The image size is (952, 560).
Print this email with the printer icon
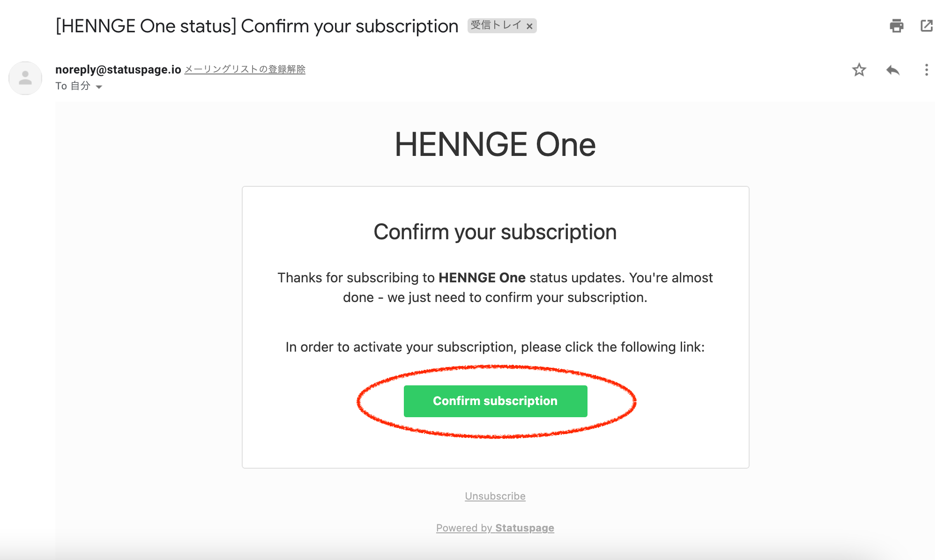pos(896,26)
